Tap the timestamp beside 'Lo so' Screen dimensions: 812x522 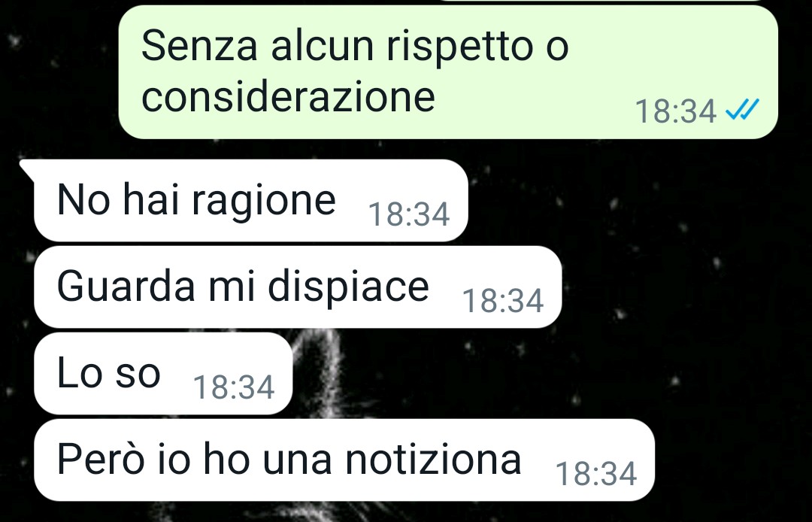pos(234,387)
